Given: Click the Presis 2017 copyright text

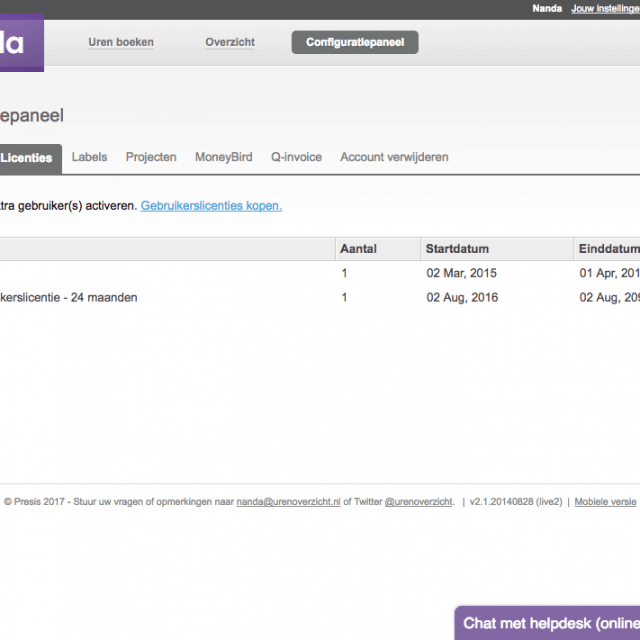Looking at the screenshot, I should (34, 502).
